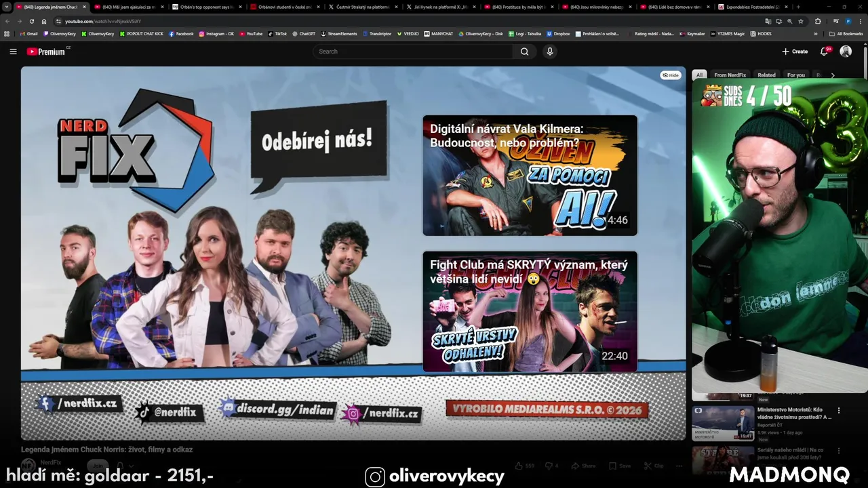Open Instagram - OK bookmark

point(216,33)
